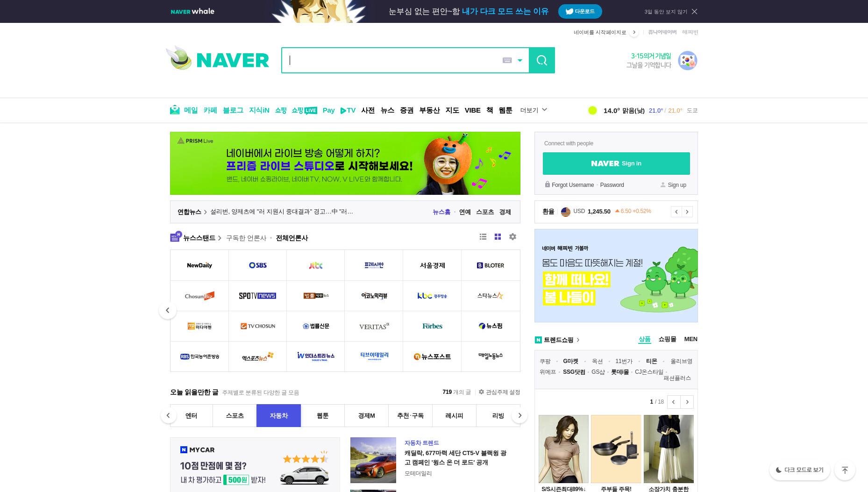Click the 연예 news category link

[465, 212]
